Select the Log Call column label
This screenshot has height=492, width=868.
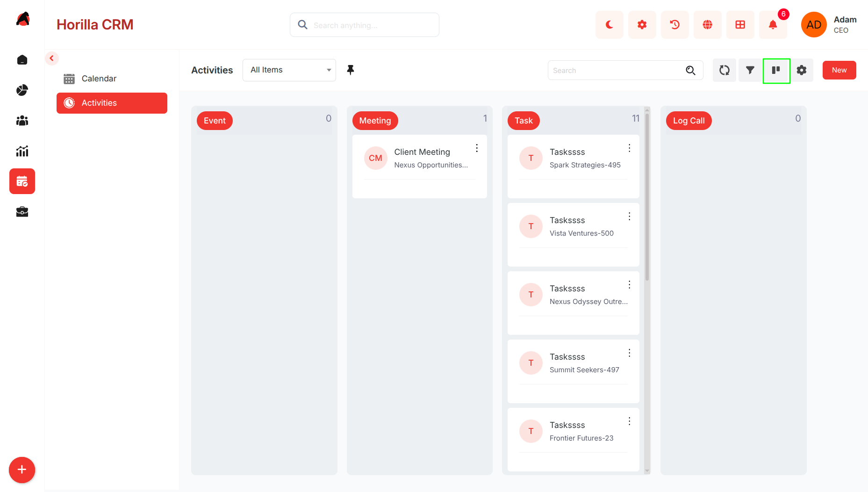tap(689, 121)
